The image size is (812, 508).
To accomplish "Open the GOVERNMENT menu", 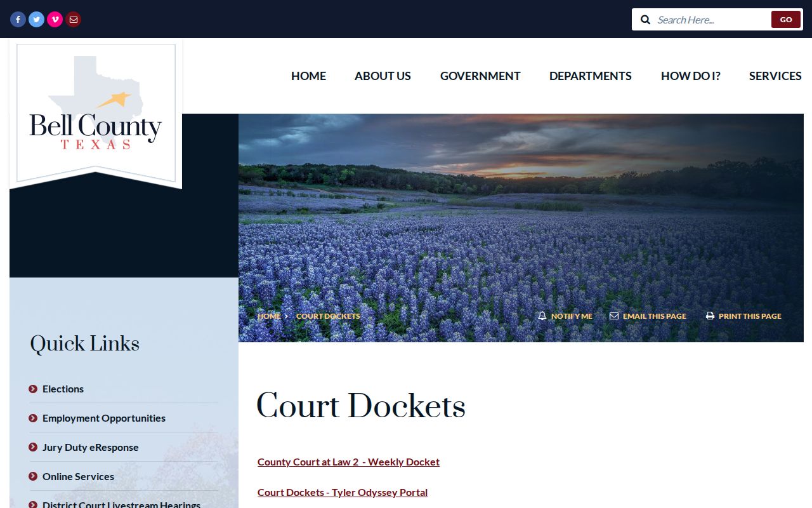I will pyautogui.click(x=480, y=76).
